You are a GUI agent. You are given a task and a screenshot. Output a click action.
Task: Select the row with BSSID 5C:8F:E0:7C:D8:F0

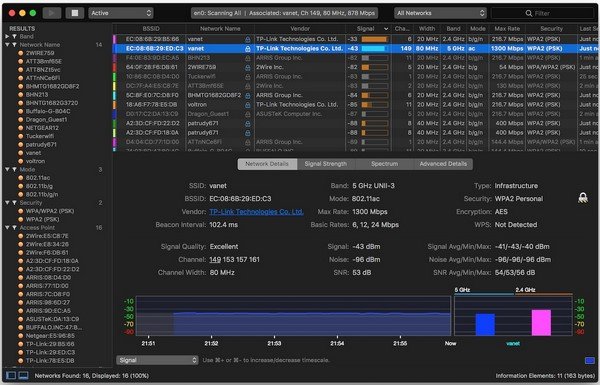[x=356, y=95]
